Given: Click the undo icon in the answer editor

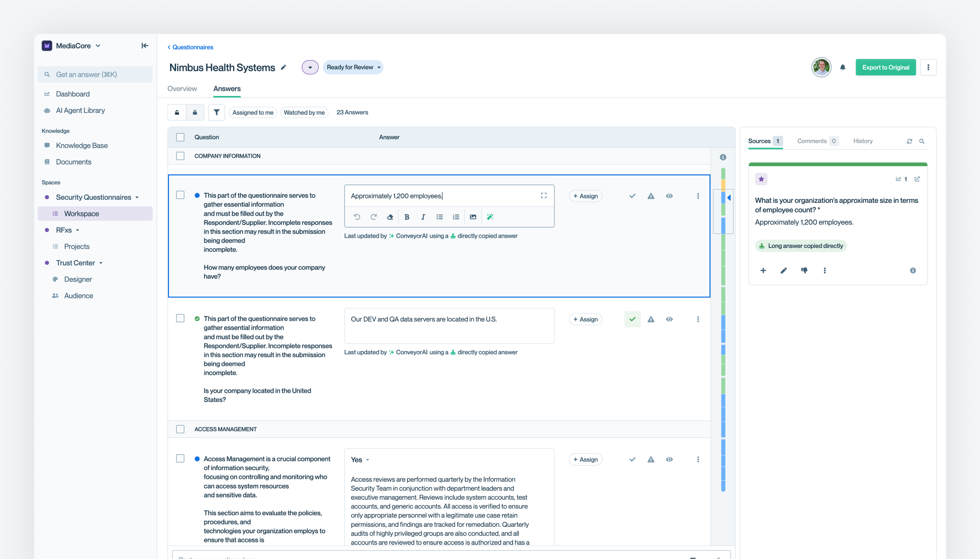Looking at the screenshot, I should pyautogui.click(x=357, y=216).
